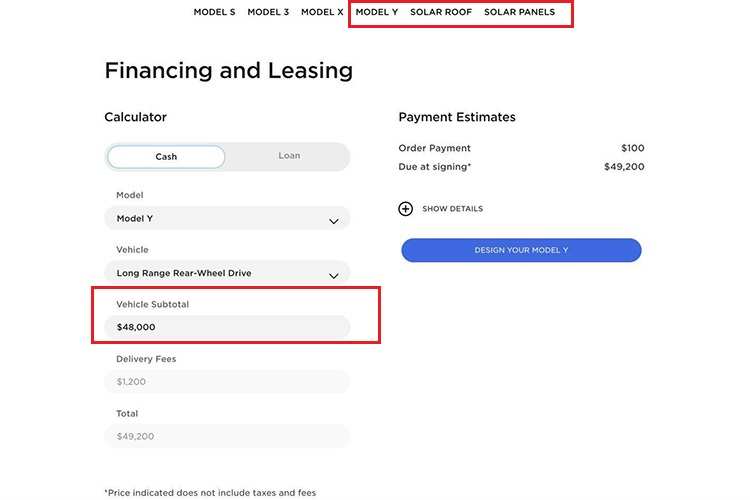This screenshot has height=500, width=750.
Task: Click the Financing and Leasing heading
Action: [x=228, y=71]
